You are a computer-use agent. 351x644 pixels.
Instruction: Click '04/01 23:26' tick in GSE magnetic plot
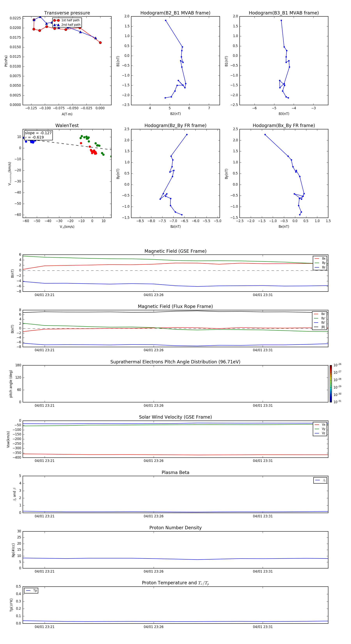pos(153,295)
